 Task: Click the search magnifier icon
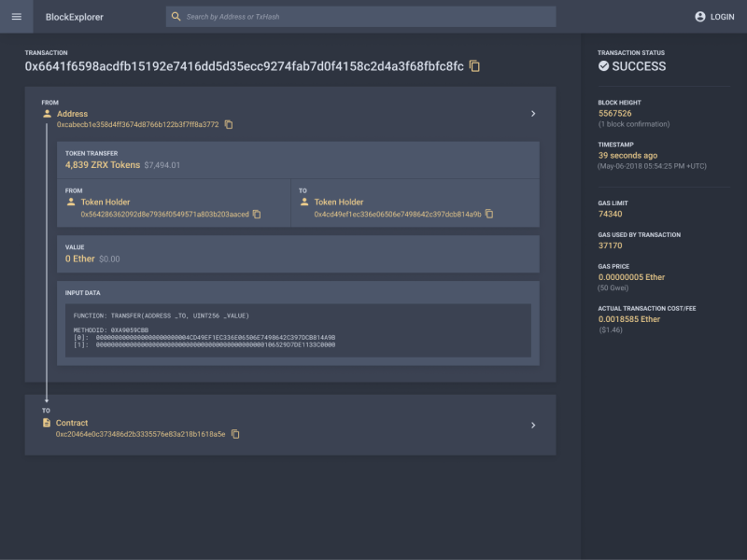point(176,17)
